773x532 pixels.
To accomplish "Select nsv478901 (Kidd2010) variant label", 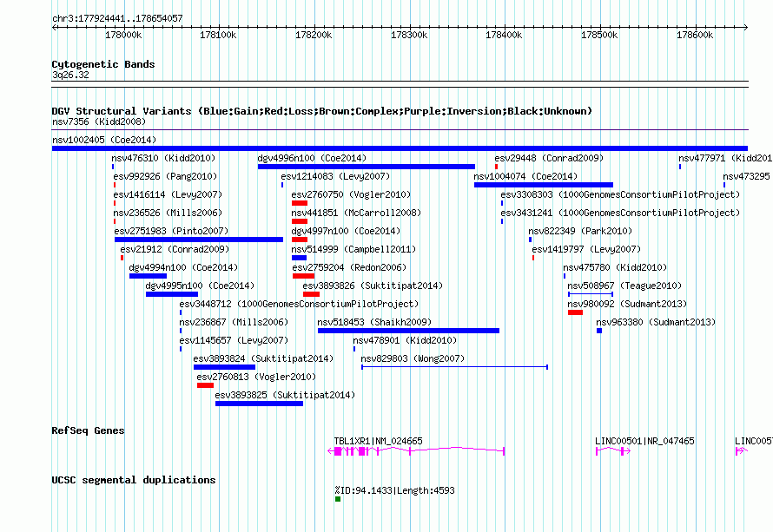I will [x=405, y=340].
